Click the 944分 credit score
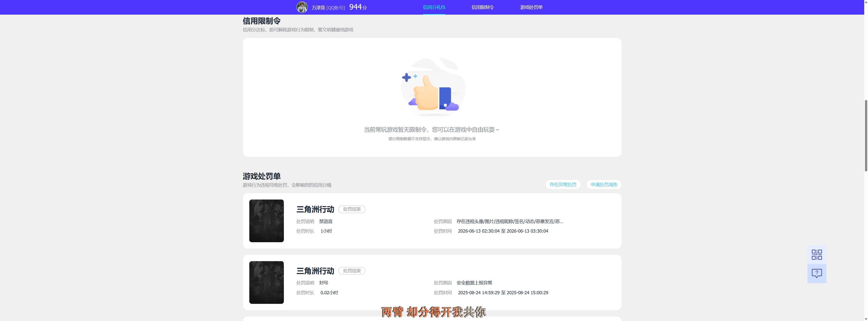This screenshot has height=321, width=868. (x=358, y=7)
